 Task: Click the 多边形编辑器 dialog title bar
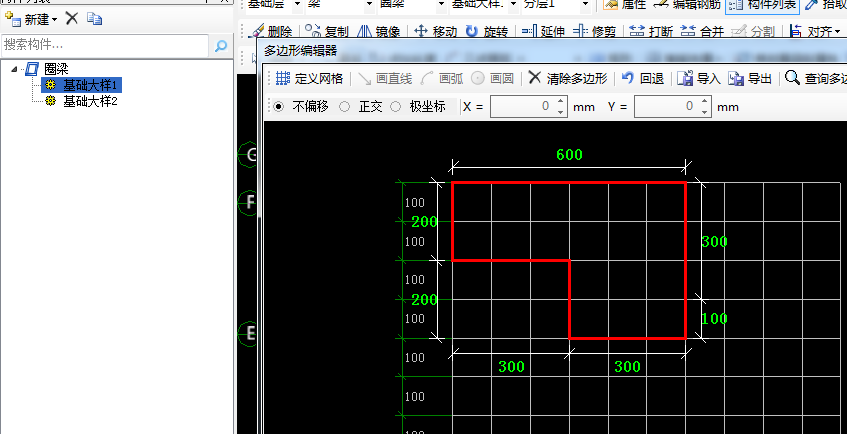[x=552, y=51]
